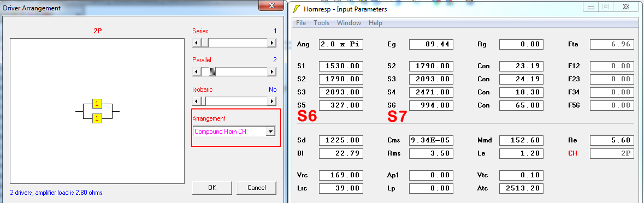Click the S6 field showing 994.00
The image size is (644, 203).
pos(432,105)
